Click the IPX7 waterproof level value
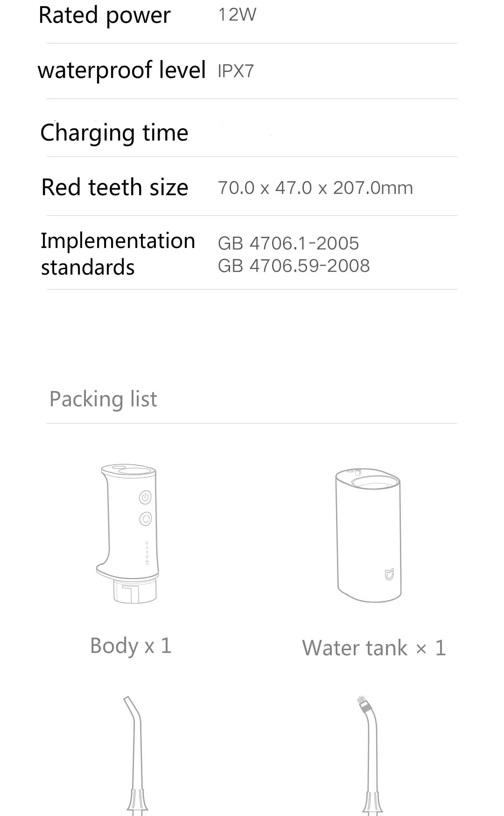504x816 pixels. pyautogui.click(x=236, y=71)
